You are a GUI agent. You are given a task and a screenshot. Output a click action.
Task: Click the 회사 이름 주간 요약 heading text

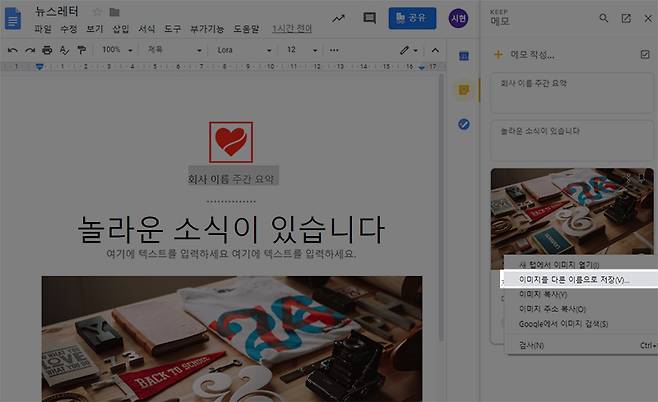click(x=231, y=179)
